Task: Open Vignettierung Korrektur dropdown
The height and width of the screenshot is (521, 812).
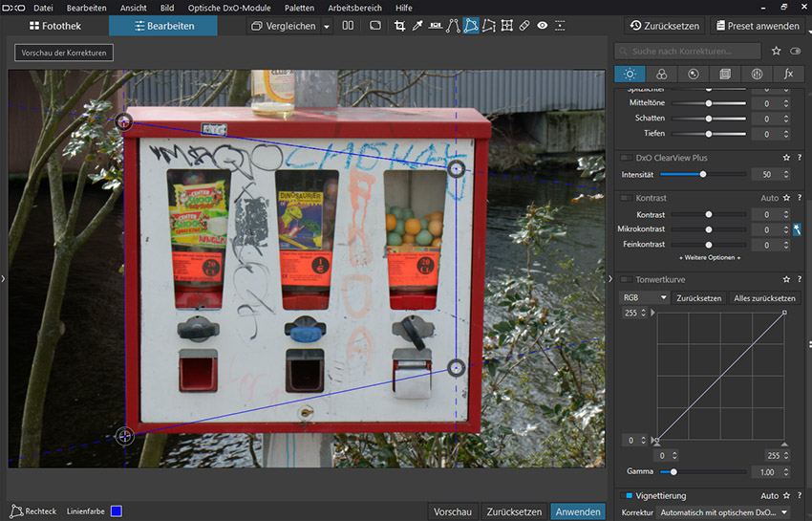Action: coord(724,513)
